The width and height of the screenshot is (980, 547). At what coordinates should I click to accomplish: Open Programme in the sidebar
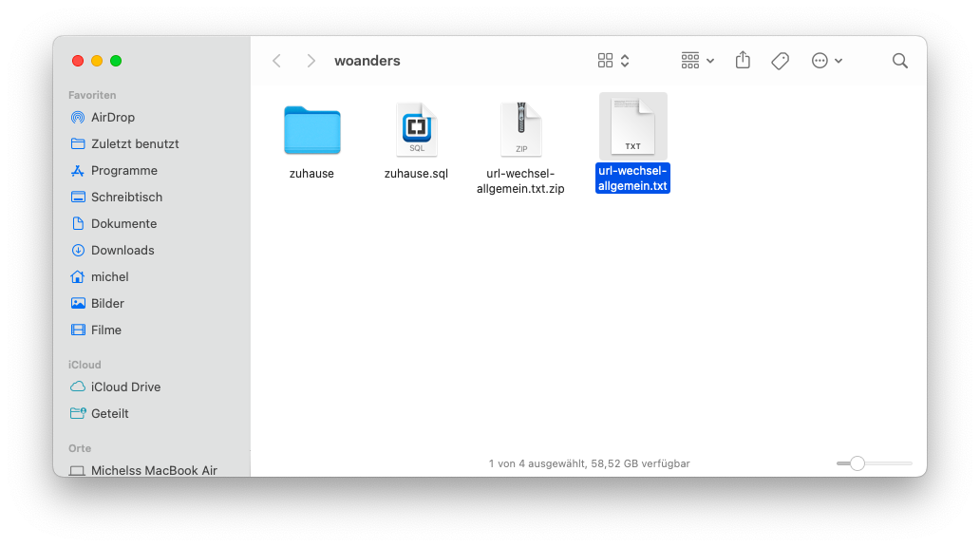(123, 171)
